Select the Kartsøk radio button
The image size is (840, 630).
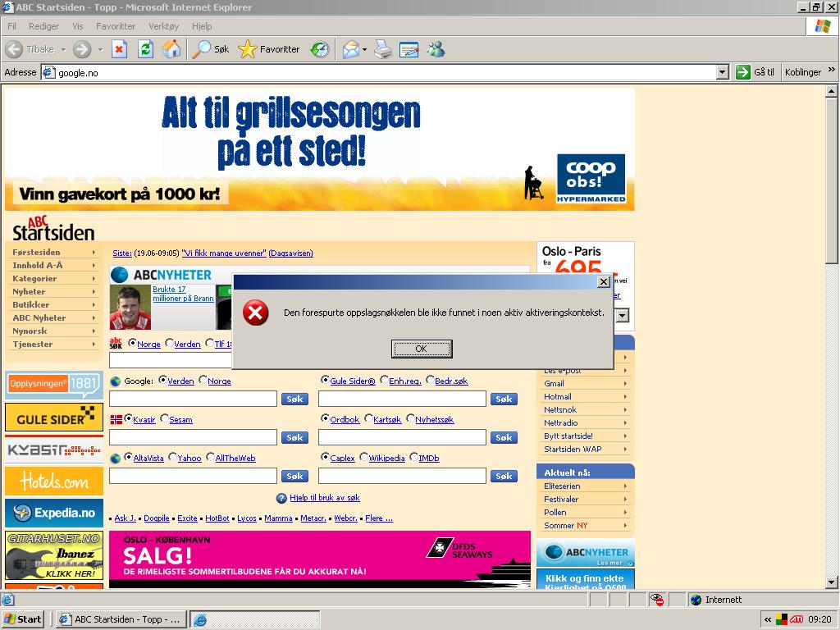(368, 418)
